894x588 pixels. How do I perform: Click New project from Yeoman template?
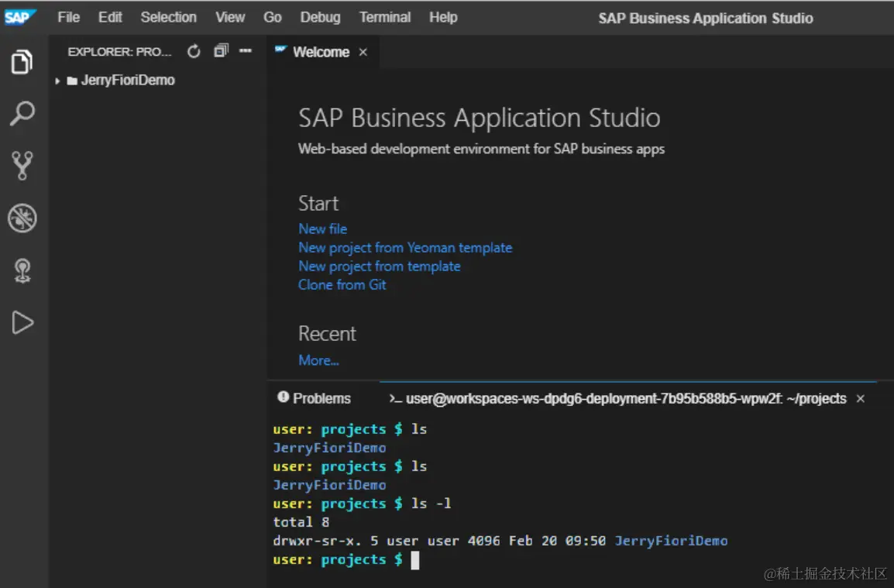[405, 248]
